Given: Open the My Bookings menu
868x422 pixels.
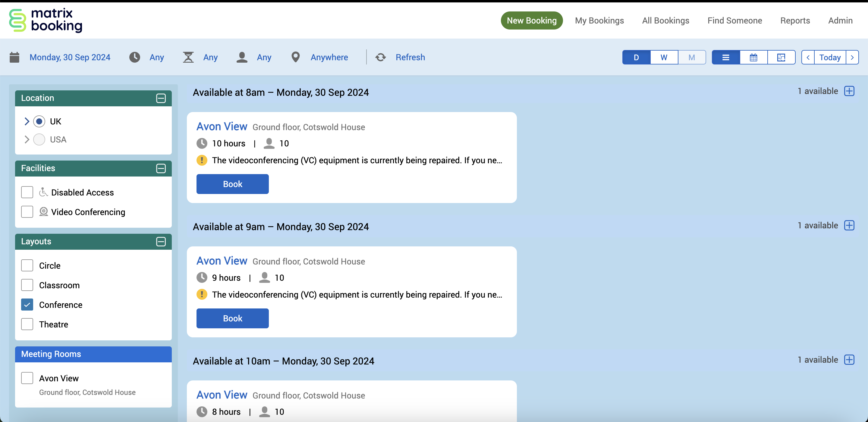Looking at the screenshot, I should [599, 20].
